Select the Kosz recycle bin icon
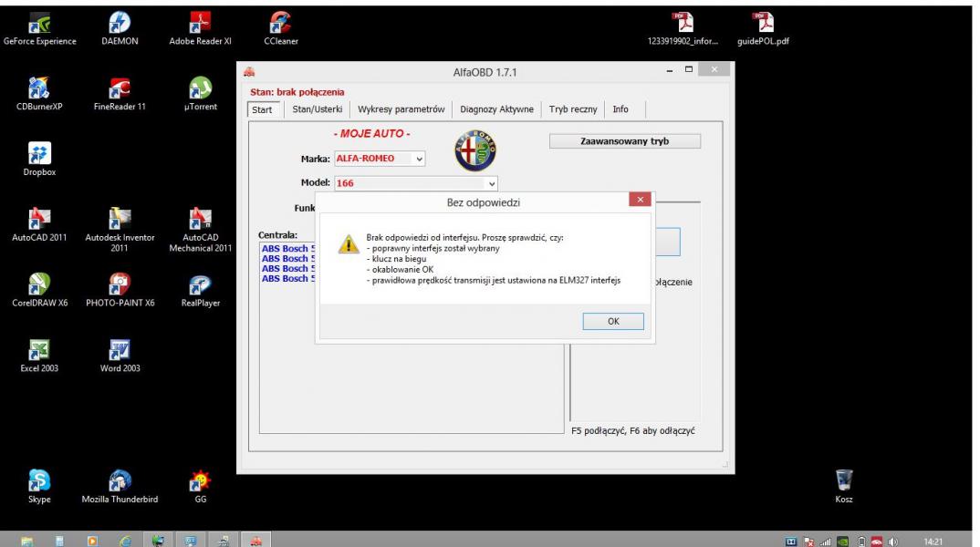980x547 pixels. pyautogui.click(x=844, y=487)
